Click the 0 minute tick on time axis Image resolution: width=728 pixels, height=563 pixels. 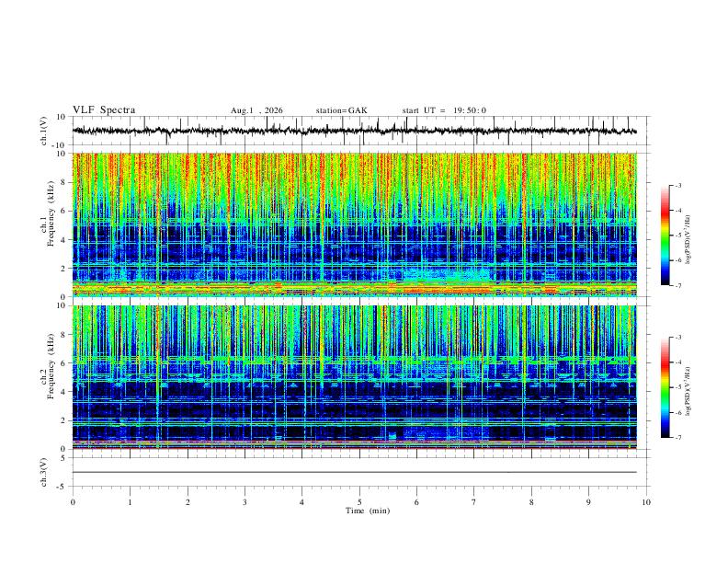[x=73, y=502]
